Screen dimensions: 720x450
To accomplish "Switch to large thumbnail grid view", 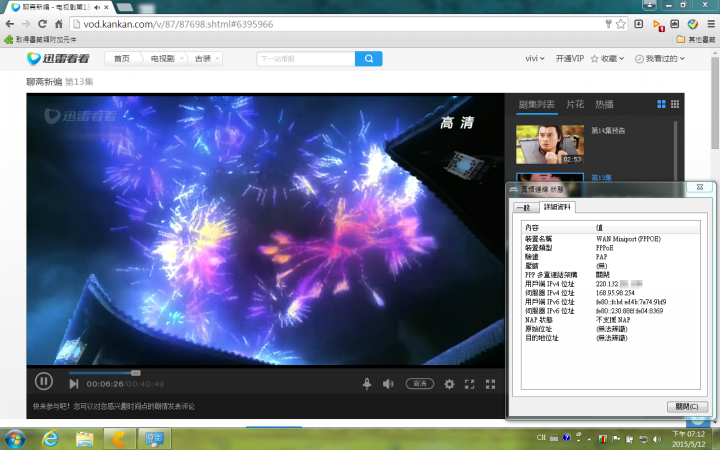I will 661,104.
